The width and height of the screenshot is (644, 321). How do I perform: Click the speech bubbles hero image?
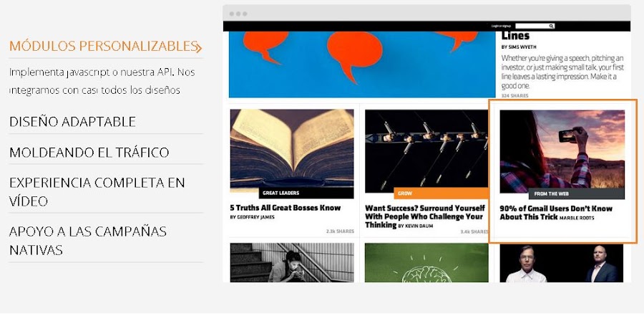[x=362, y=64]
